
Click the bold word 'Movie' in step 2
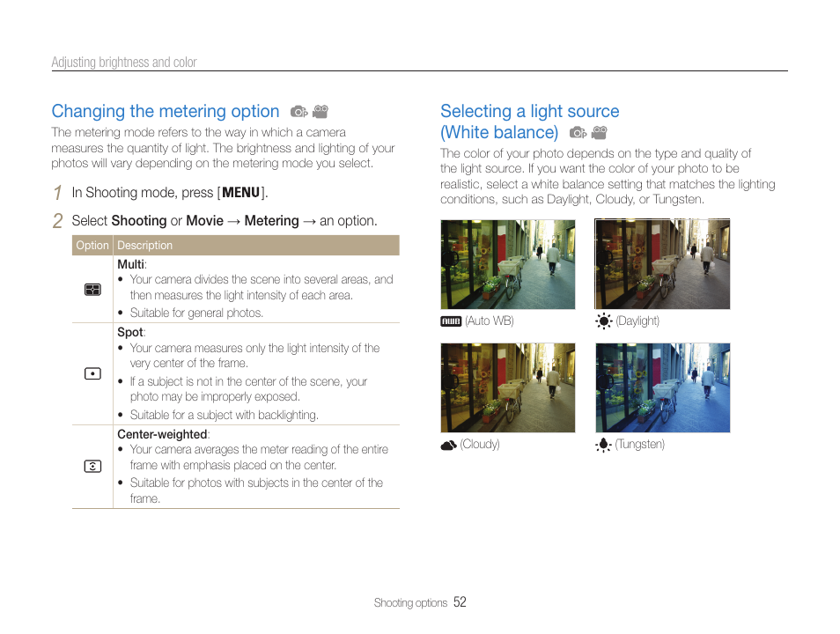pos(204,221)
